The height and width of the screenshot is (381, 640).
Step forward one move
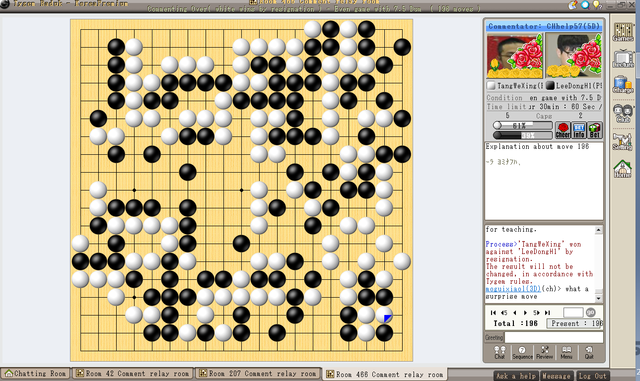point(525,312)
